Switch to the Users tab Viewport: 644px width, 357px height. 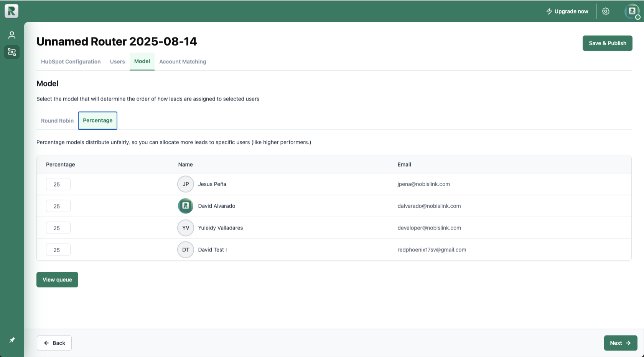coord(117,62)
